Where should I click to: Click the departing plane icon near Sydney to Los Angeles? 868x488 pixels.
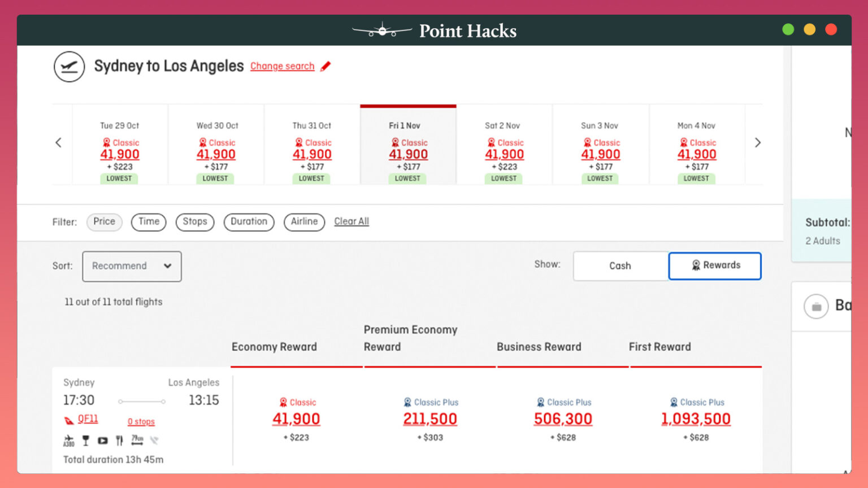point(69,66)
